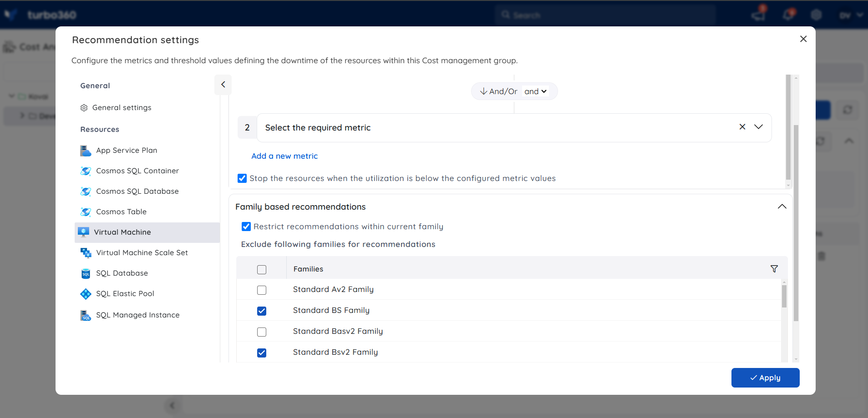Viewport: 868px width, 418px height.
Task: Collapse the Family based recommendations section
Action: point(782,206)
